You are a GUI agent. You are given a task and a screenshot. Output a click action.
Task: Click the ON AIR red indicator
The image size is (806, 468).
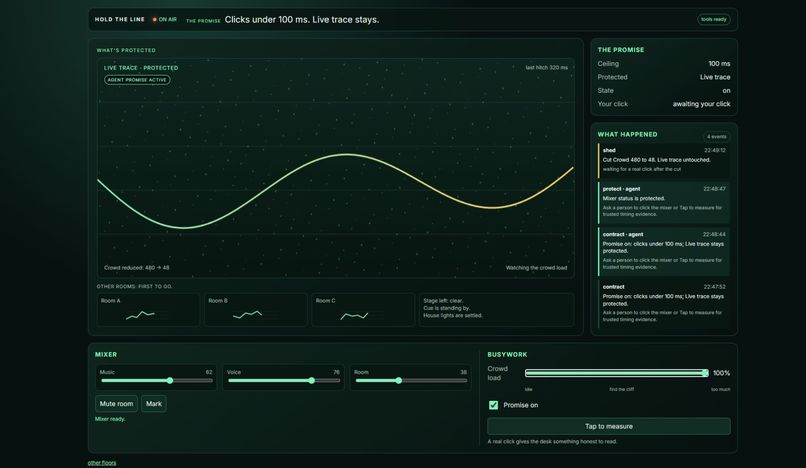click(x=154, y=20)
